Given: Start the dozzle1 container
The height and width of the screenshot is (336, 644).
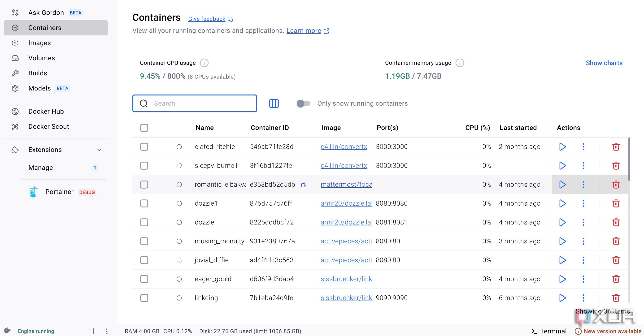Looking at the screenshot, I should (x=562, y=203).
